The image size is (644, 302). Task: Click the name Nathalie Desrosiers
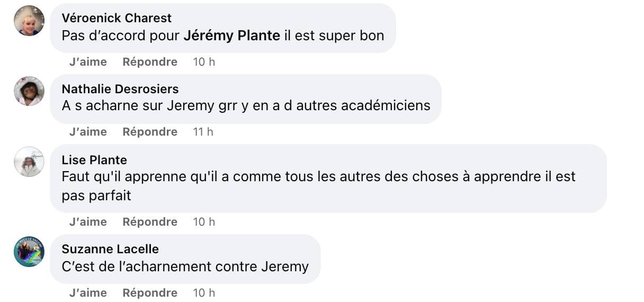[x=120, y=88]
